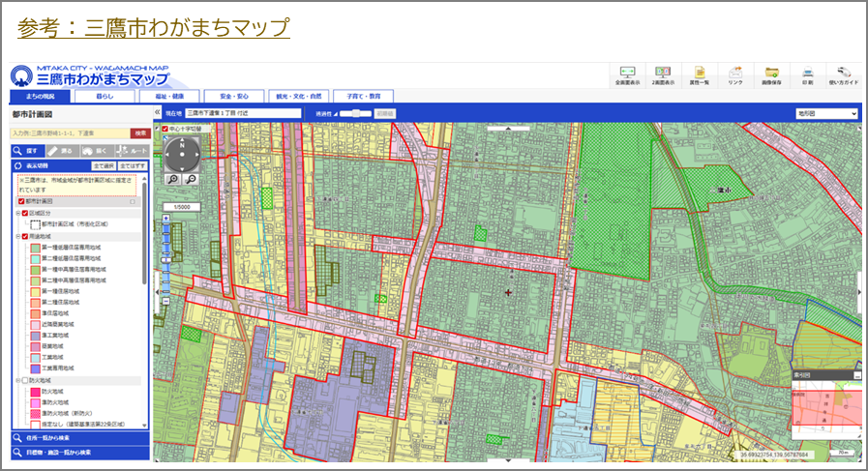Open the 2画面表示 split view
Screen dimensions: 868x471
click(x=663, y=74)
